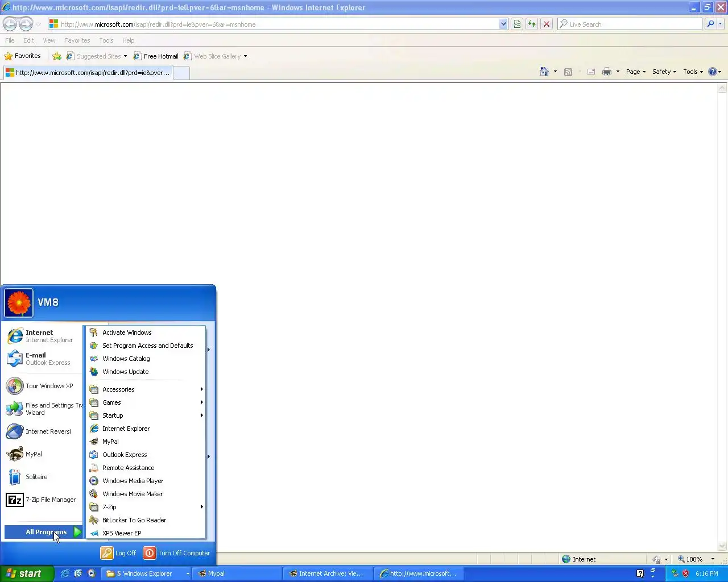Open Search provider dropdown arrow
This screenshot has height=582, width=728.
click(721, 24)
